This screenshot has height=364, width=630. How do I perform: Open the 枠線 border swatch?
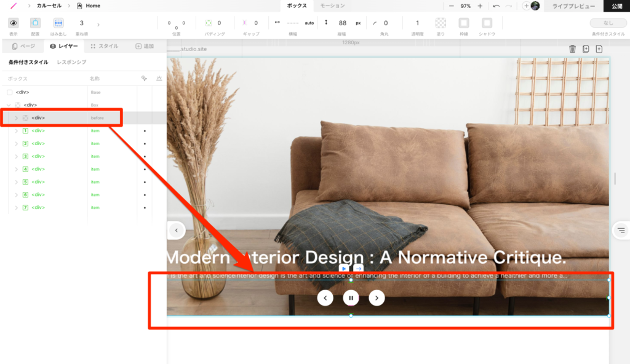464,23
